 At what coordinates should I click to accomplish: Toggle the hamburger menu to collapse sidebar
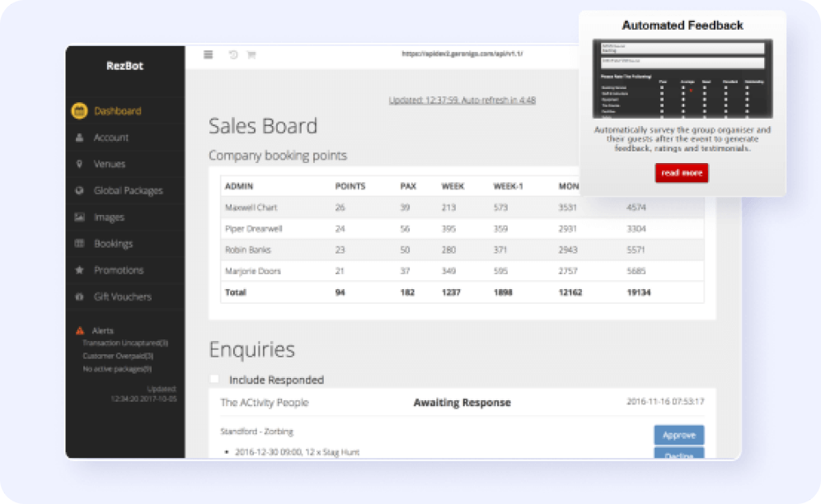209,55
